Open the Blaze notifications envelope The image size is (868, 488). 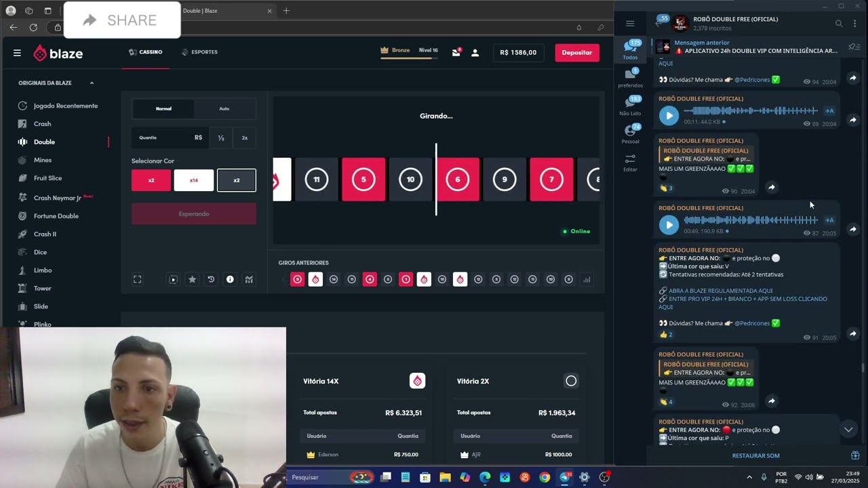click(x=456, y=52)
